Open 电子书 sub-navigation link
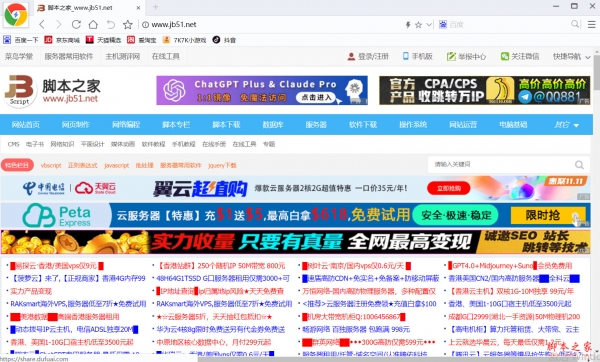Screen dimensions: 600x362 pos(34,144)
